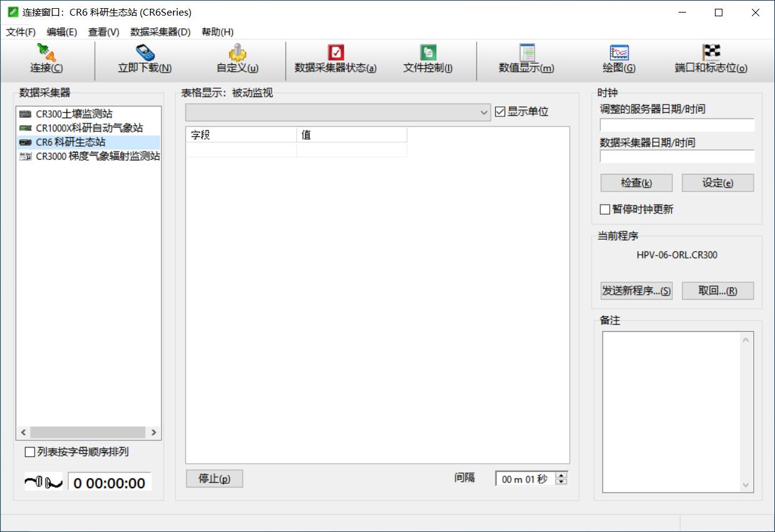Open the 数值显示 numeric display

click(526, 53)
